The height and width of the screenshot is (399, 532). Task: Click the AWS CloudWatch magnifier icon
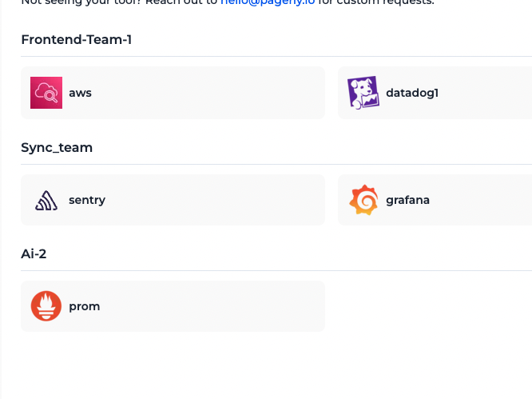(x=46, y=93)
